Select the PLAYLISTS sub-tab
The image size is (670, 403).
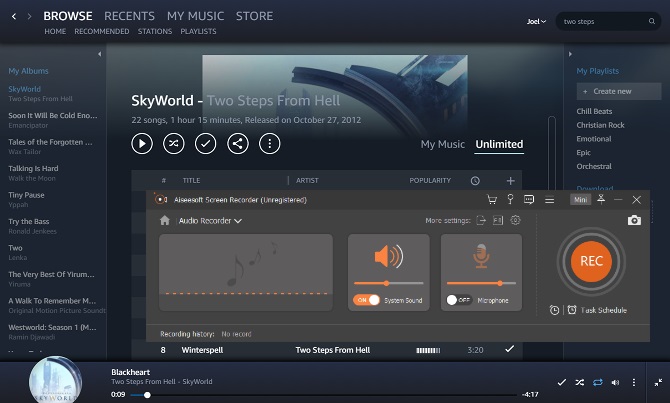(x=198, y=32)
